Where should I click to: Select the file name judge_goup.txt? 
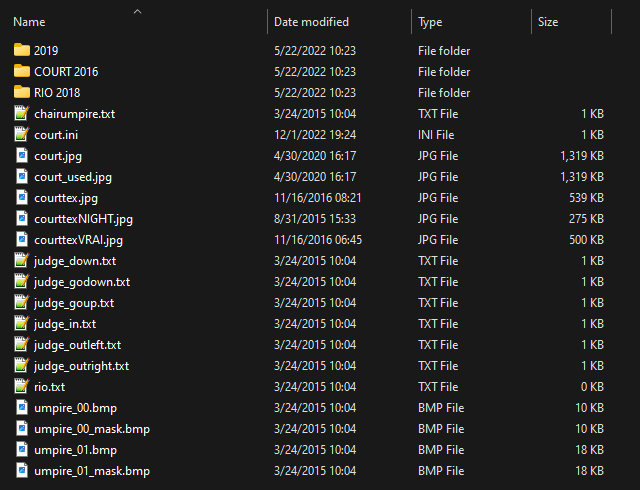[74, 303]
